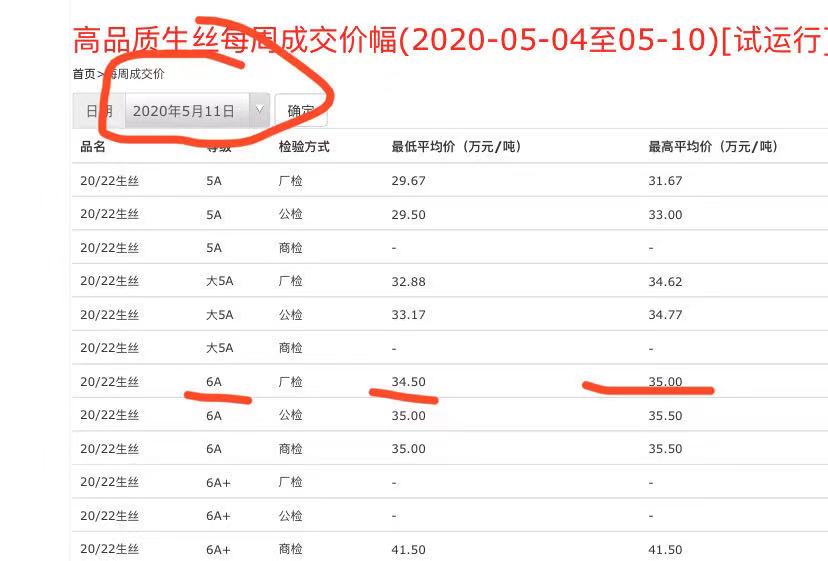Select the 29.67 lowest price cell
This screenshot has width=828, height=561.
408,181
